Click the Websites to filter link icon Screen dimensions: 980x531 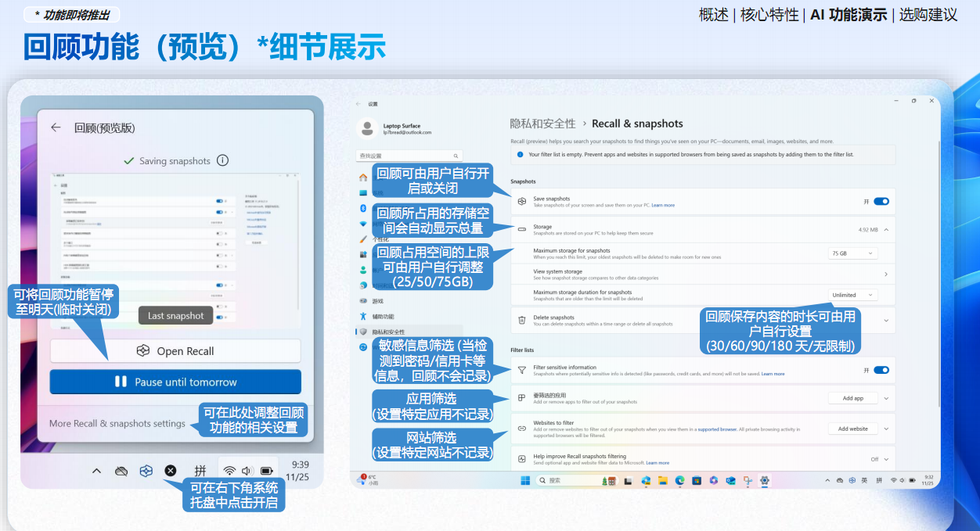pos(522,428)
